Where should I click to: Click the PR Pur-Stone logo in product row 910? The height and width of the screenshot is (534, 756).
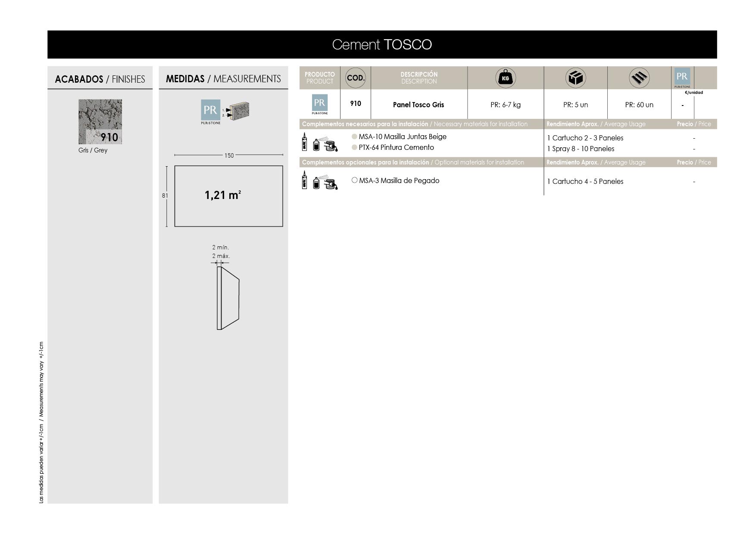click(x=319, y=105)
